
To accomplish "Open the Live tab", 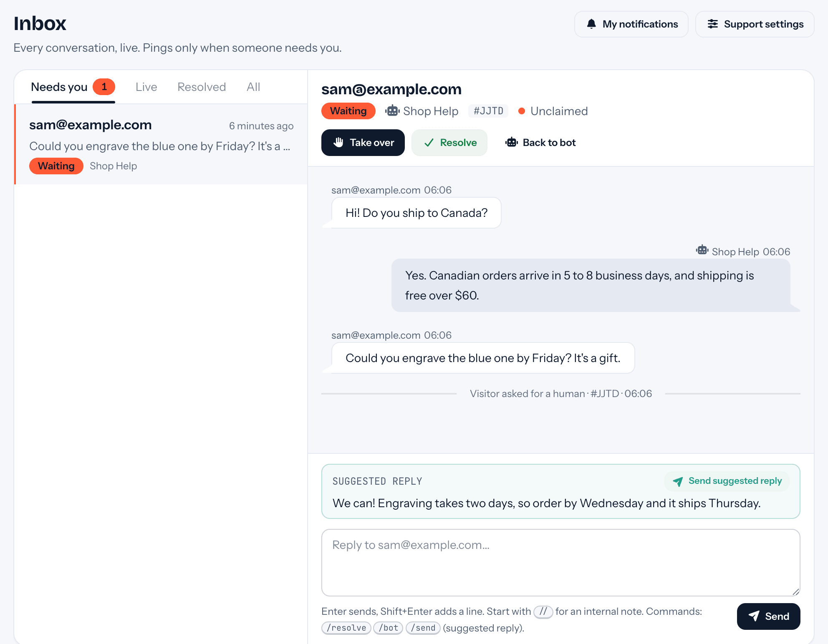I will [x=146, y=87].
